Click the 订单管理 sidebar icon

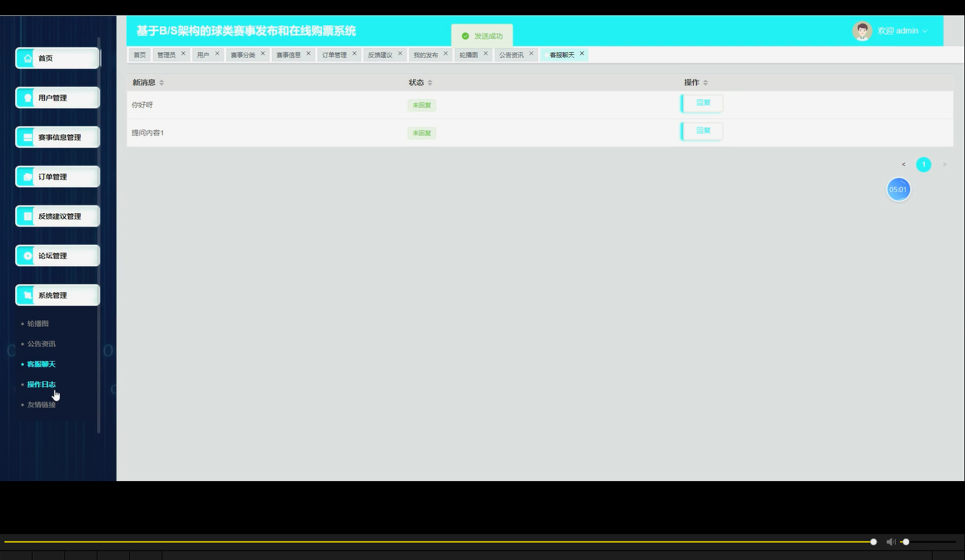click(27, 177)
